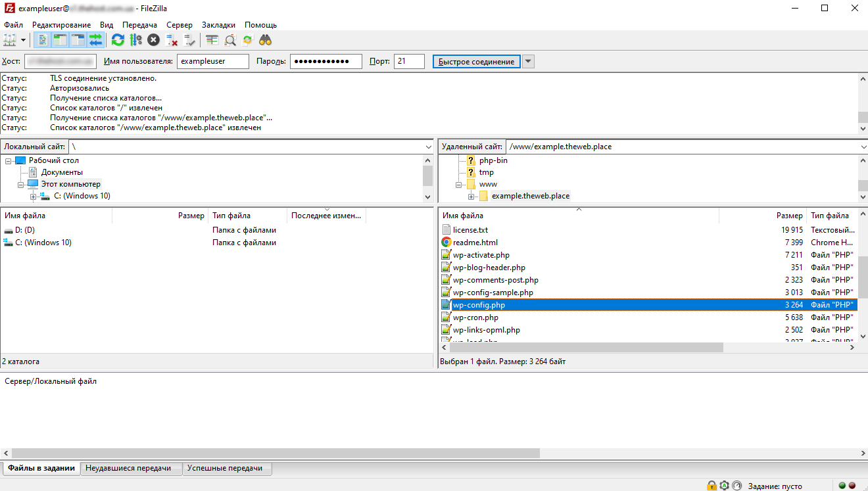Open the Вид menu

tap(107, 25)
